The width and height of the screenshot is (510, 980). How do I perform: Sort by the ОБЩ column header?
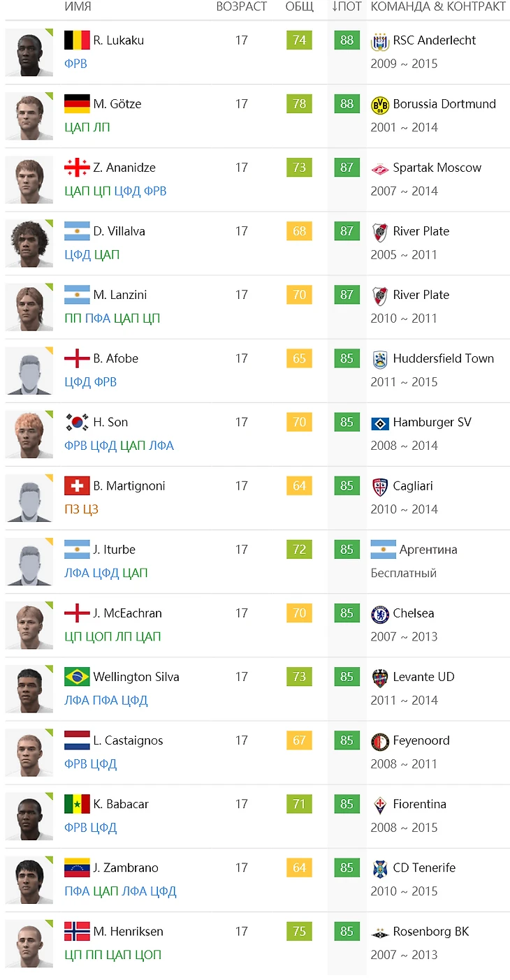299,7
